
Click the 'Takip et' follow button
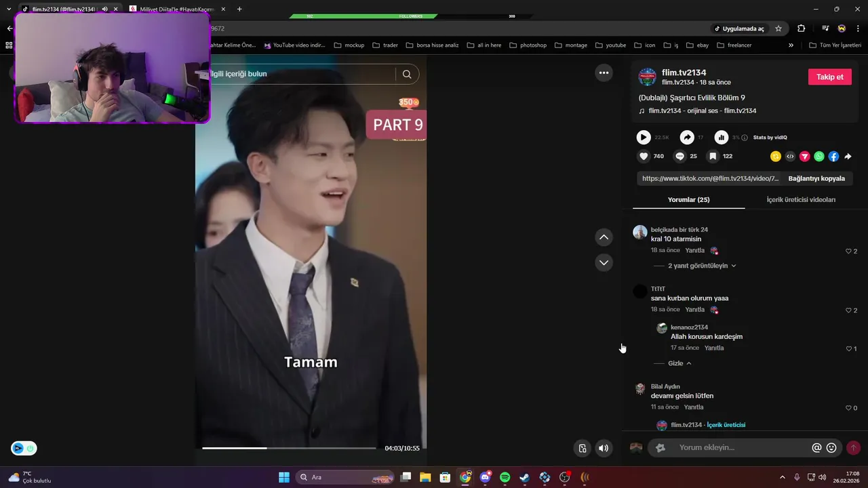pos(829,77)
